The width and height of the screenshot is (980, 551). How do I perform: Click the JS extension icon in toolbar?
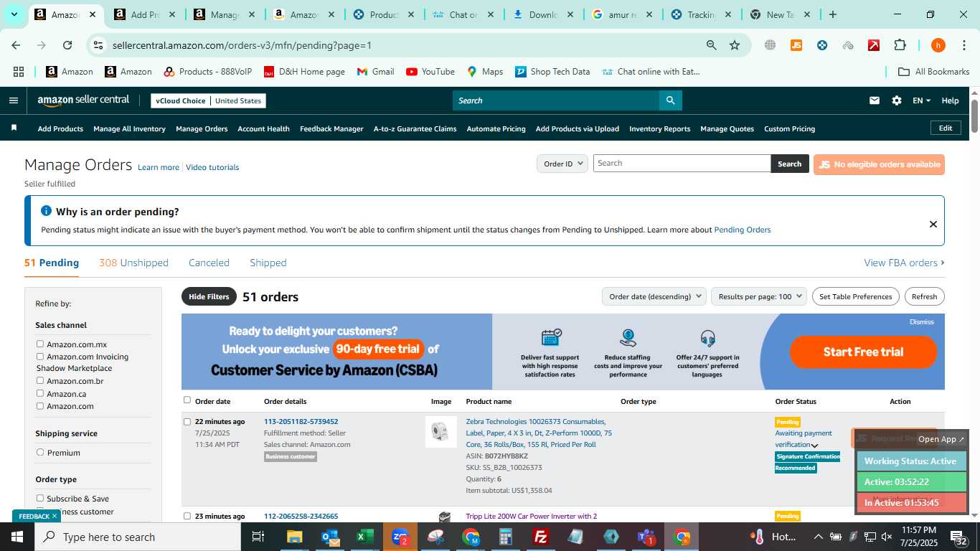pos(796,45)
